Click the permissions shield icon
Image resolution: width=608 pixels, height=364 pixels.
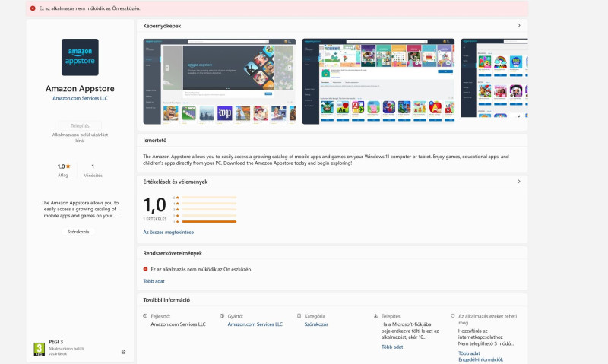point(452,316)
